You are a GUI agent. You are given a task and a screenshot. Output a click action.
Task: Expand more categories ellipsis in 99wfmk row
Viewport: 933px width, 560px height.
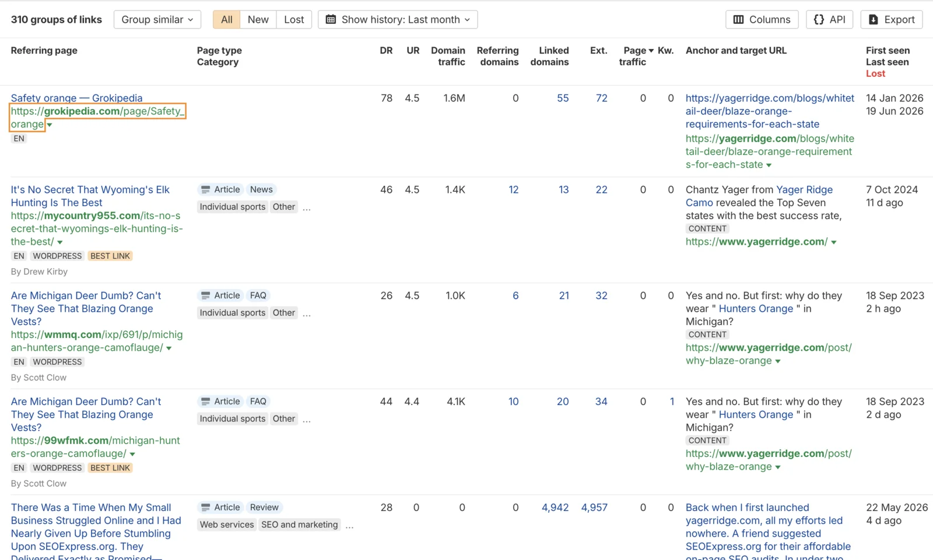coord(307,420)
